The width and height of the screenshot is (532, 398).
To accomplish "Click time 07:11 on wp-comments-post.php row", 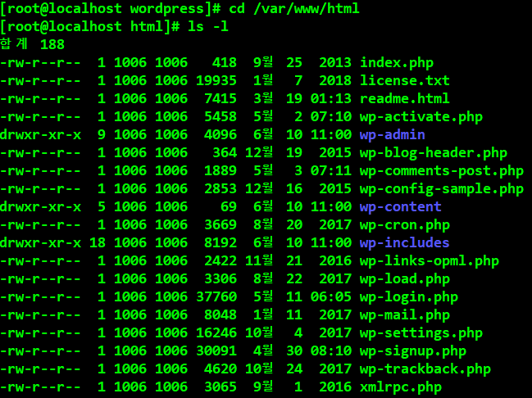I will point(331,171).
